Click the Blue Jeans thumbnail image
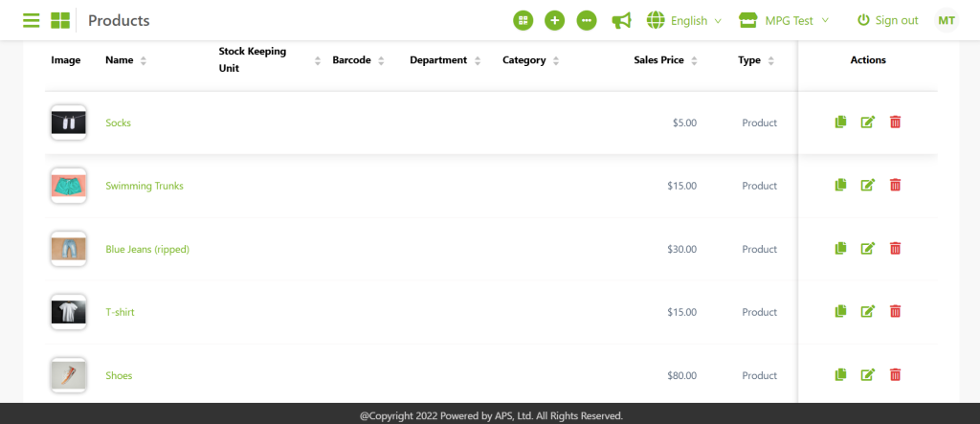980x424 pixels. (x=68, y=249)
